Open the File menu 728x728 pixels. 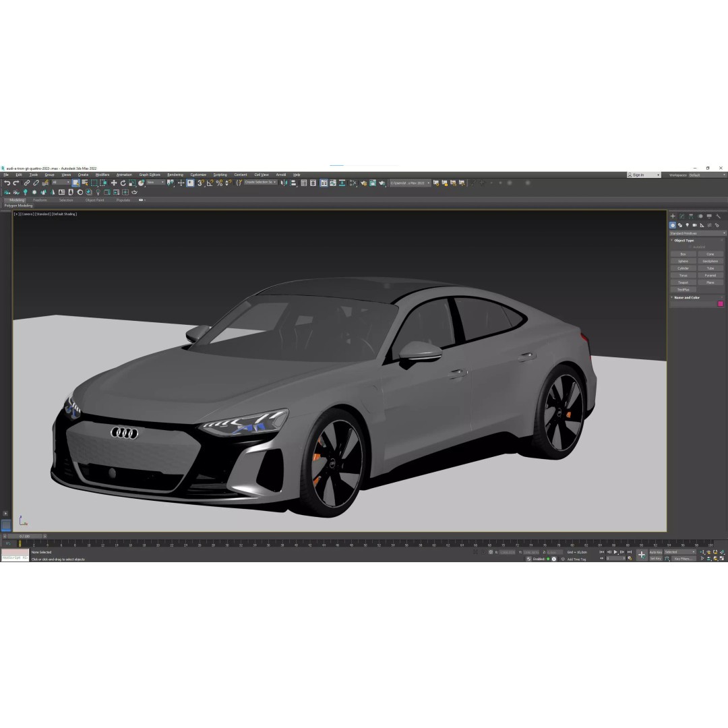[6, 175]
